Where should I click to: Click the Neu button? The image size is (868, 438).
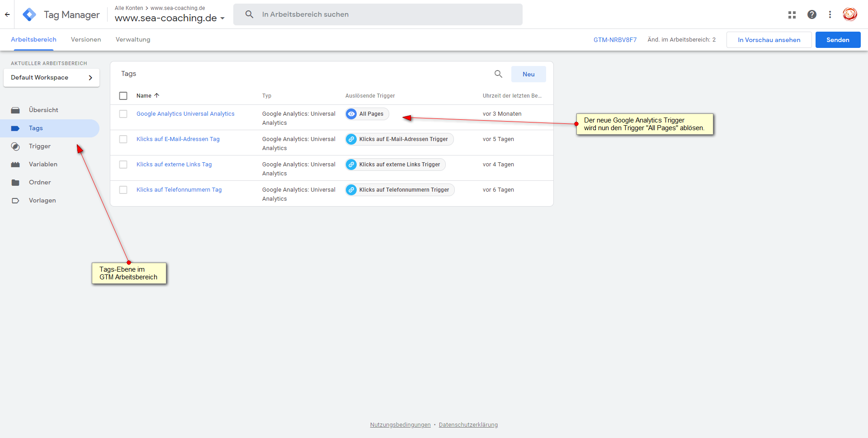[528, 74]
